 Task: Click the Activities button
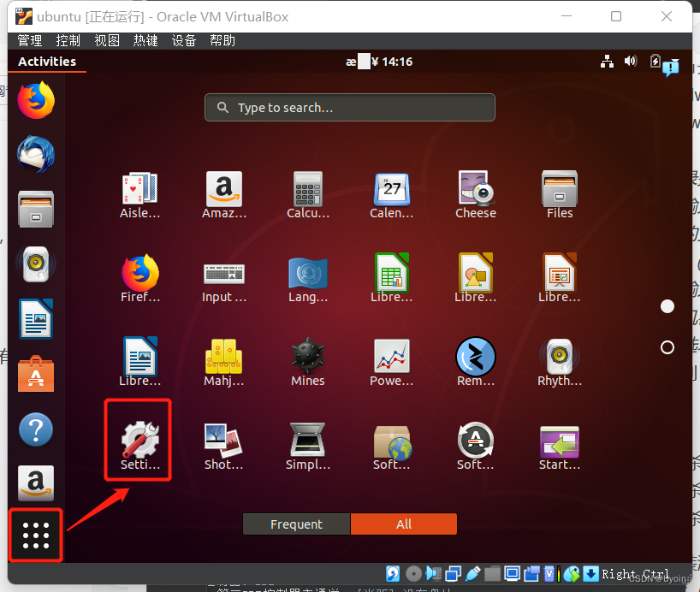(x=47, y=62)
